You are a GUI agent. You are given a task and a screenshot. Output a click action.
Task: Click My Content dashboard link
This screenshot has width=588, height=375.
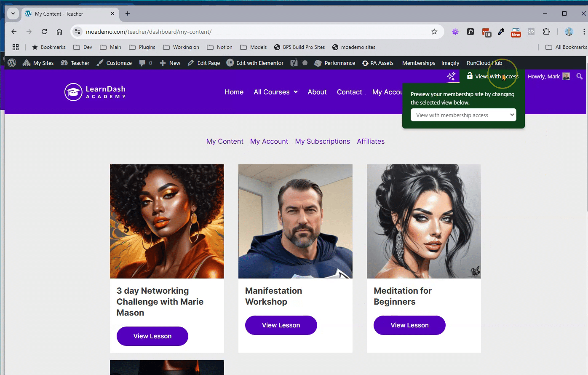pos(225,141)
